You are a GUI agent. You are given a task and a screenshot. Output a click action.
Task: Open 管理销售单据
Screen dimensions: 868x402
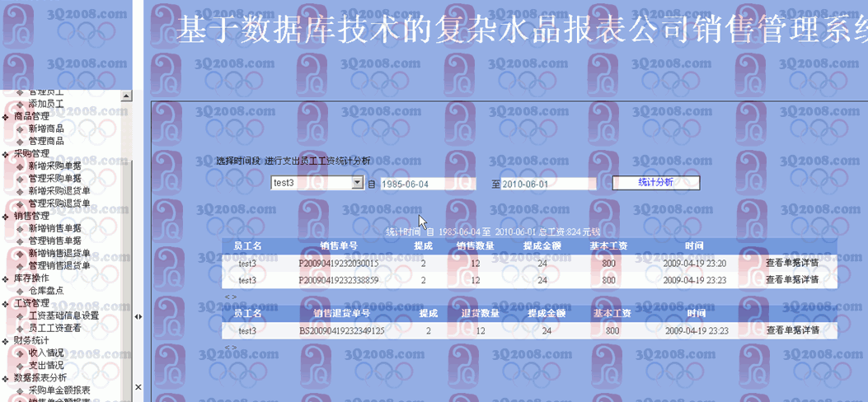coord(54,241)
